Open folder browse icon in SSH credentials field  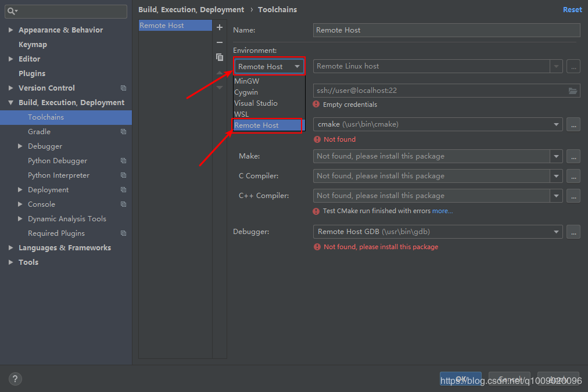tap(573, 91)
